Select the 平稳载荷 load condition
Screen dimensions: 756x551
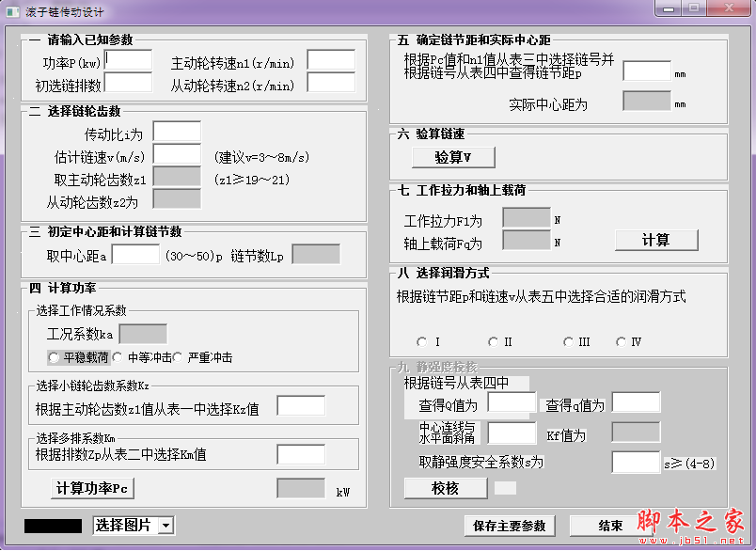pyautogui.click(x=55, y=357)
